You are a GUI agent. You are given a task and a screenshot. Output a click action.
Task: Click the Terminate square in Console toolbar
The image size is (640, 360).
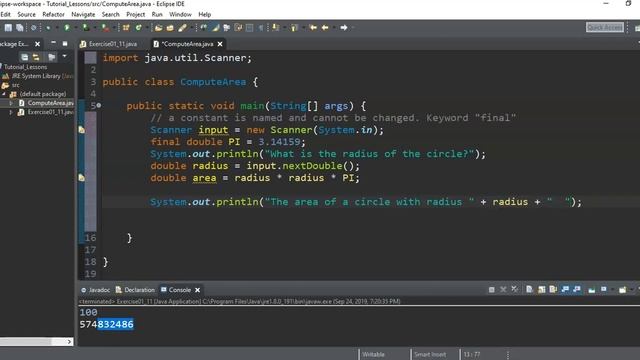click(491, 289)
